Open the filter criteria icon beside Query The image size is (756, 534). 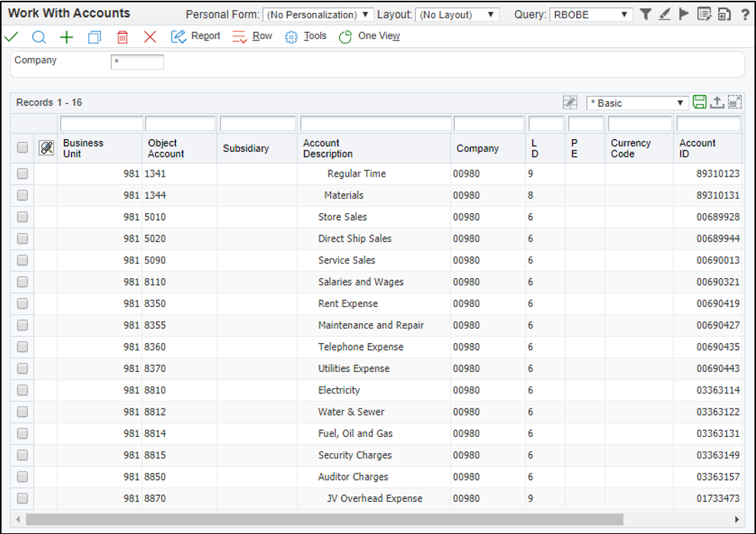click(x=646, y=14)
